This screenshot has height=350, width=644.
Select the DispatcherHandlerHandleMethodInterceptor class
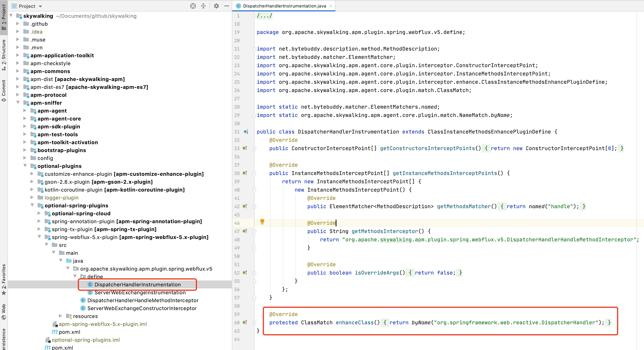point(142,300)
